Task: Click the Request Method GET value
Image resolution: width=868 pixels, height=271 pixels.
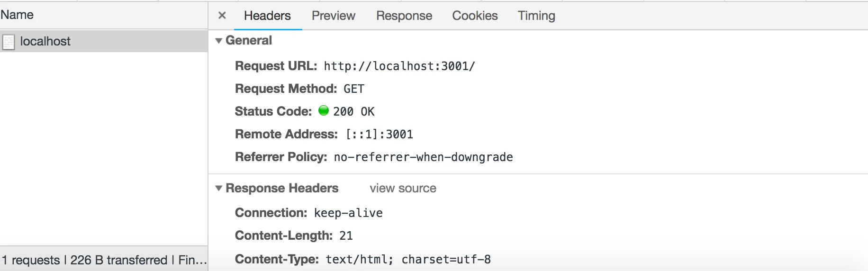Action: coord(354,89)
